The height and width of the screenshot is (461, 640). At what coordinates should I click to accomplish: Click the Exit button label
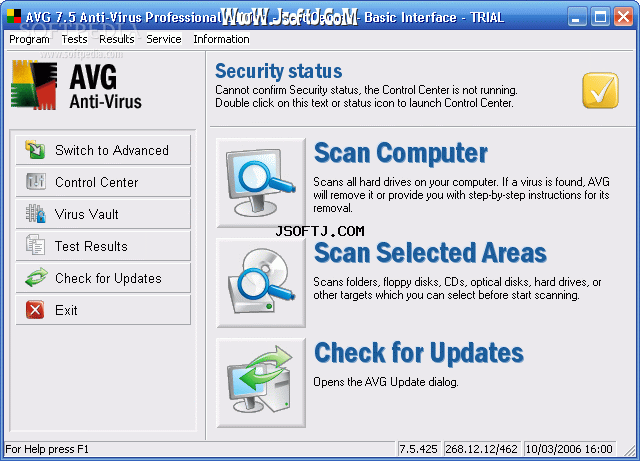(x=66, y=310)
